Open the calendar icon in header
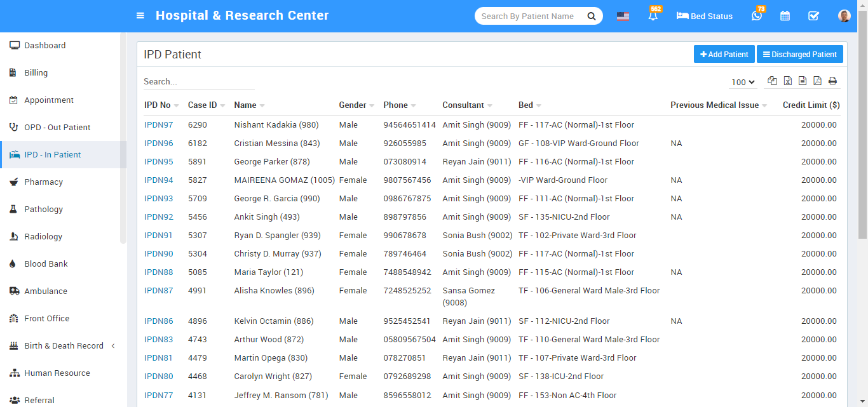This screenshot has width=868, height=407. click(785, 17)
